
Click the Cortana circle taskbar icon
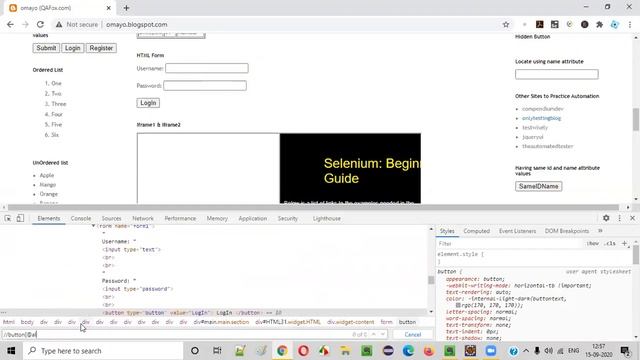[195, 351]
